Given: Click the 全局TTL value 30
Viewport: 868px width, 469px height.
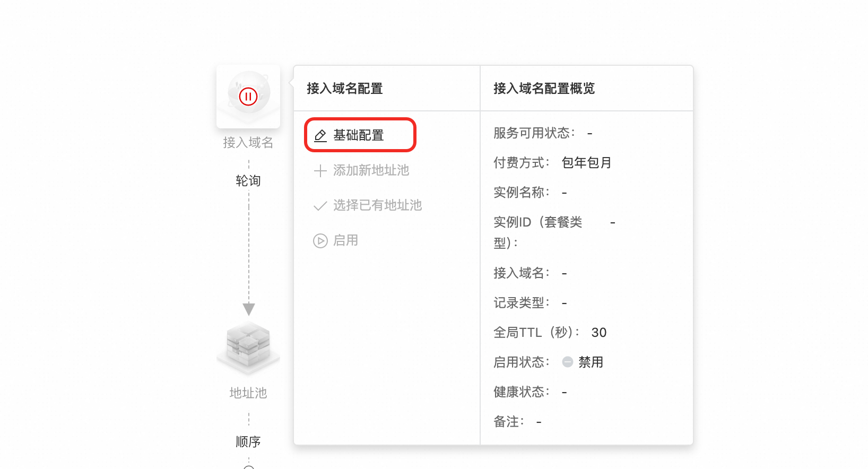Looking at the screenshot, I should pyautogui.click(x=598, y=332).
